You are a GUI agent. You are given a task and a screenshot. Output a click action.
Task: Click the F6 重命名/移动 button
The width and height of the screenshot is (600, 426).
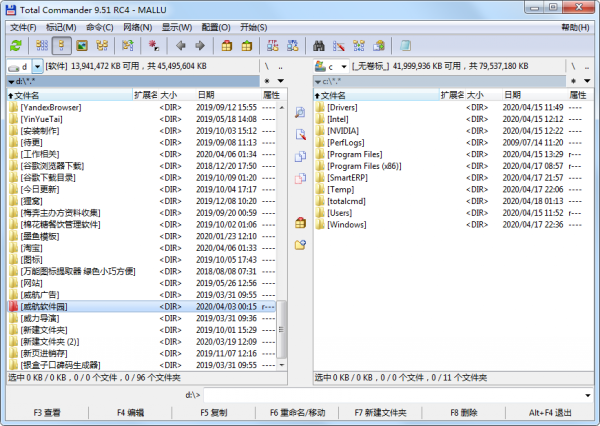tap(297, 413)
